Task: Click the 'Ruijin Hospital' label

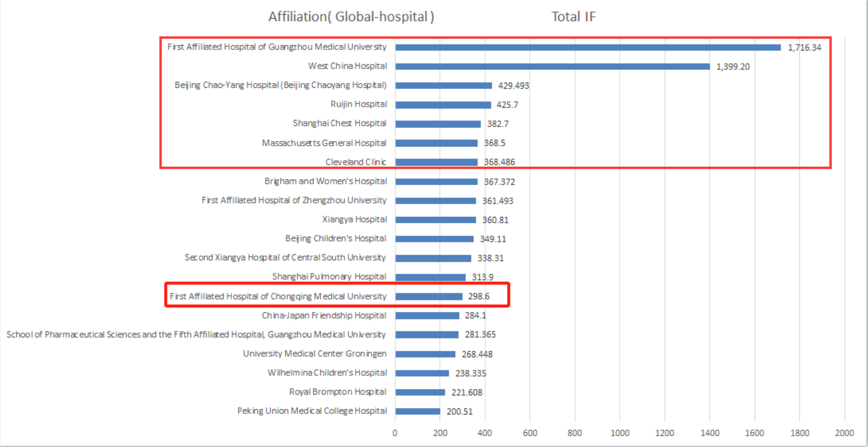Action: (x=359, y=104)
